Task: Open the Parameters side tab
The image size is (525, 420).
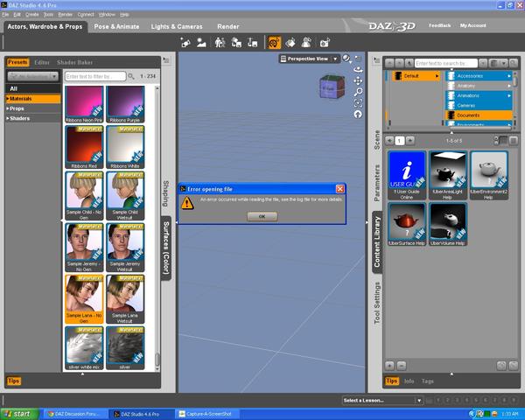Action: [x=377, y=183]
